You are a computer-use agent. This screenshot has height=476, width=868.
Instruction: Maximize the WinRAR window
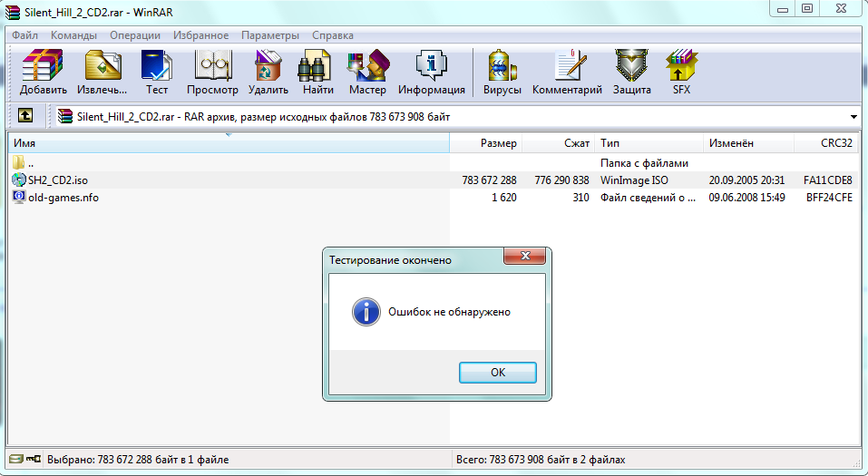tap(807, 8)
